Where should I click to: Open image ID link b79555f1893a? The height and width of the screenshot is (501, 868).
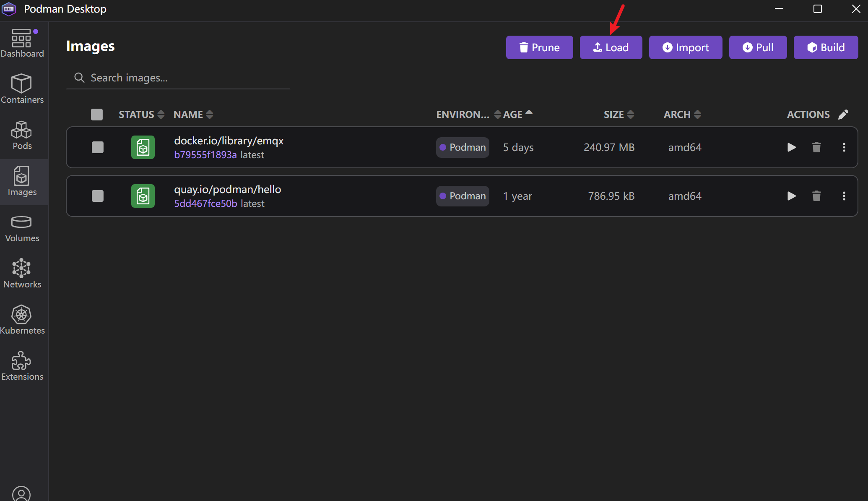tap(205, 155)
